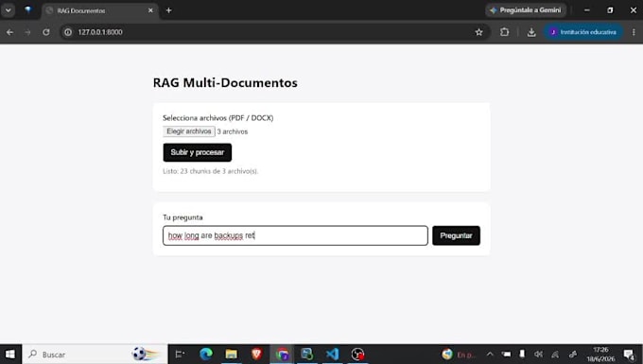Click the browser back arrow
This screenshot has width=643, height=364.
[x=9, y=32]
